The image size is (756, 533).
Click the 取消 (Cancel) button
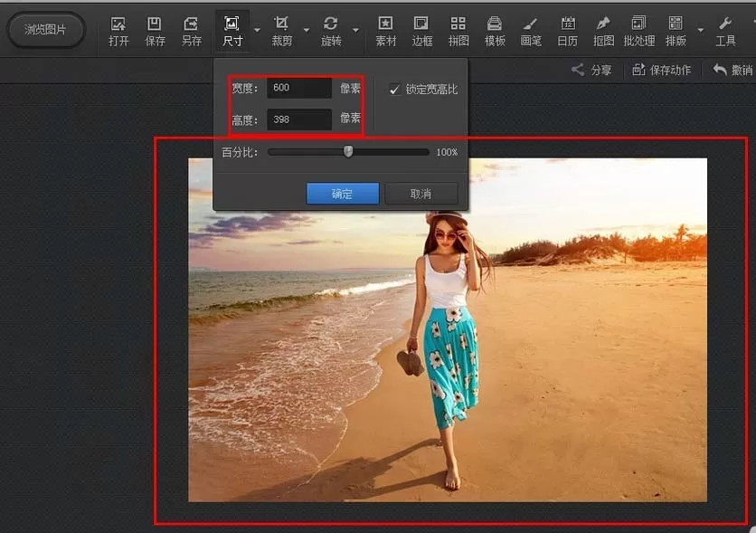pos(421,194)
